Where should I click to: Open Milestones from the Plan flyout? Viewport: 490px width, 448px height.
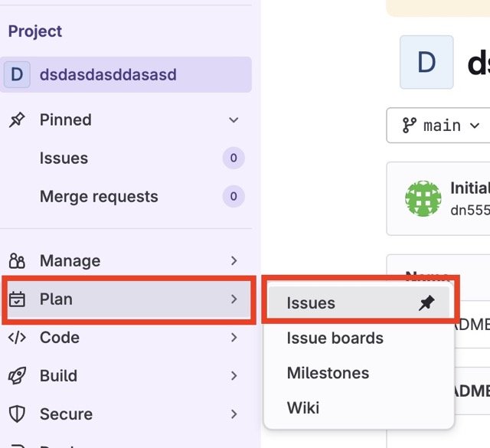click(x=328, y=374)
